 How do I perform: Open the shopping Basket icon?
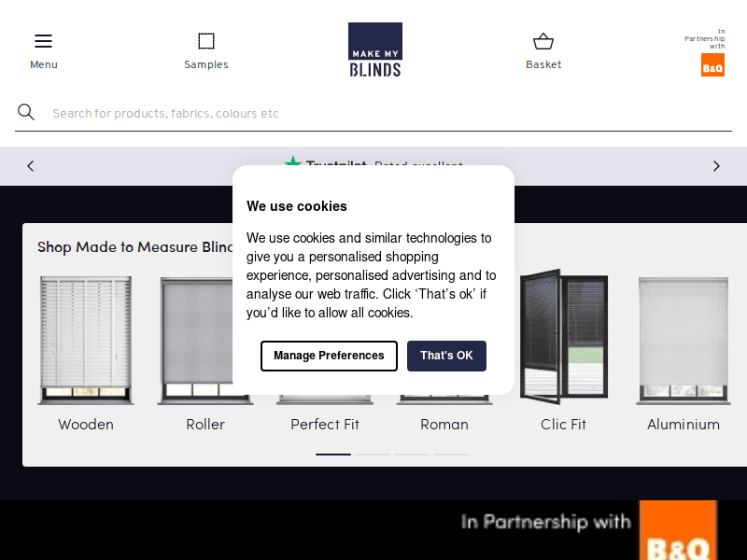point(543,41)
